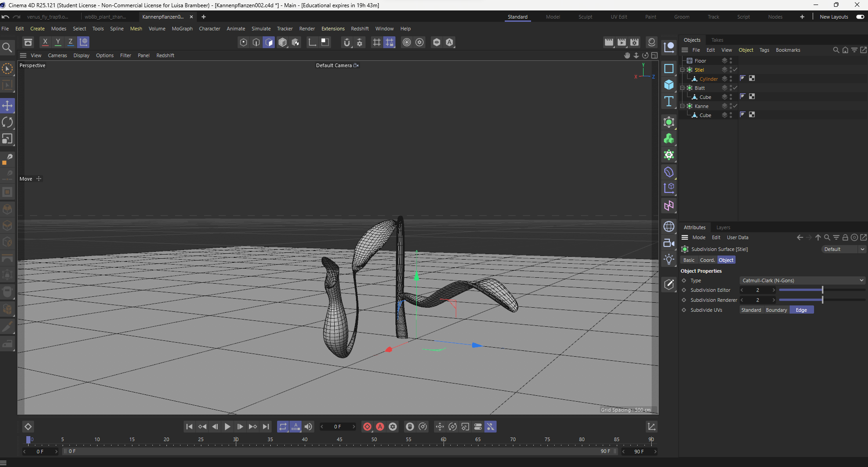Open the Takes tab

click(x=717, y=40)
